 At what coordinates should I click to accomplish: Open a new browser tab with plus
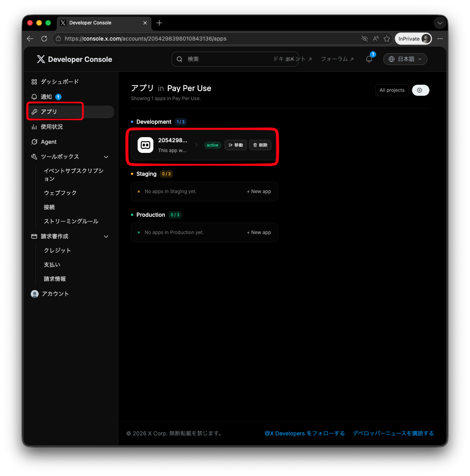tap(159, 23)
